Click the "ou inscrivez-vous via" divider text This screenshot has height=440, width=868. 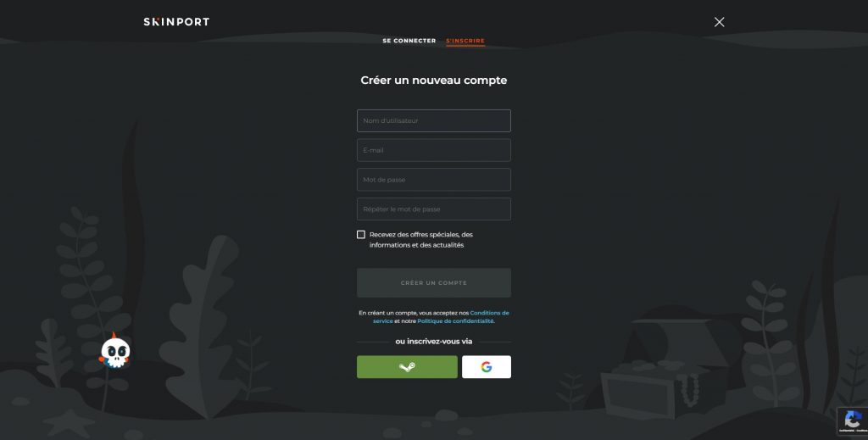(x=433, y=342)
